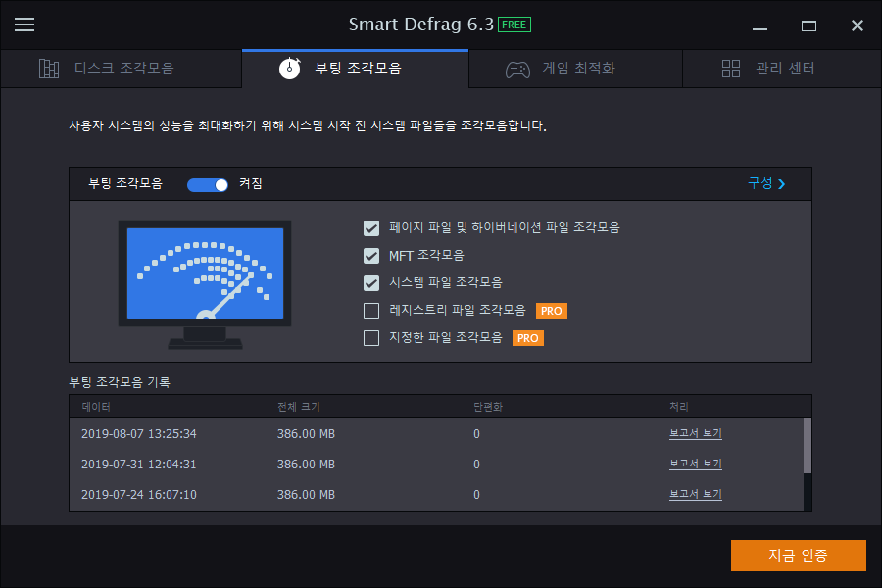View report for 2019-07-31 12:04:31
The image size is (882, 588).
coord(695,464)
